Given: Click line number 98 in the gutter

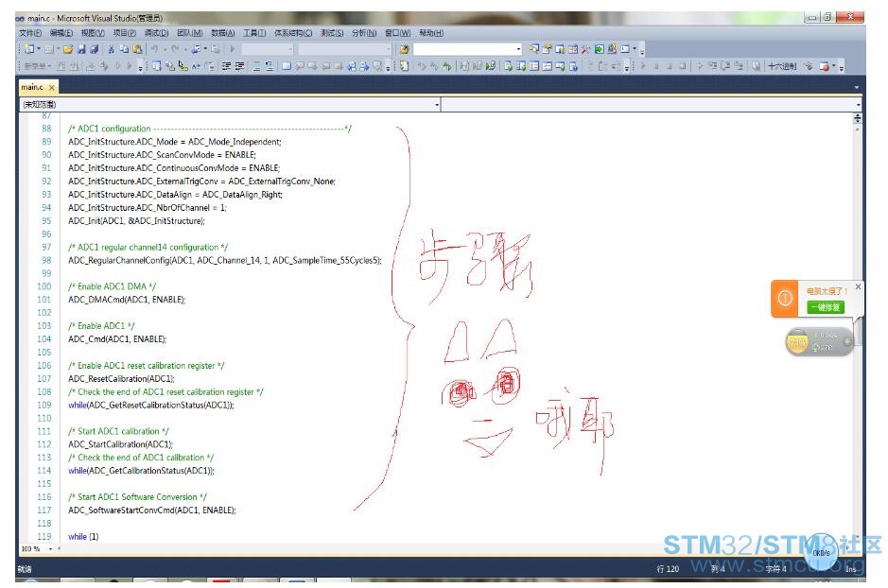Looking at the screenshot, I should coord(46,260).
